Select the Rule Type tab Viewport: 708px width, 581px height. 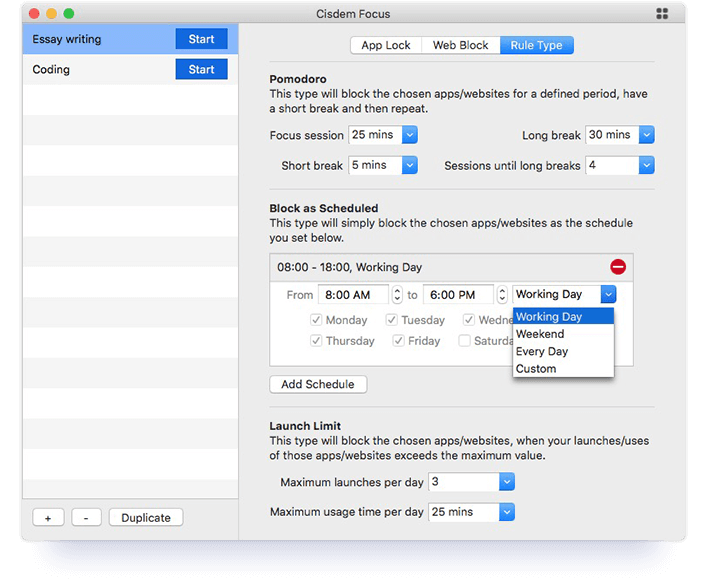(536, 45)
